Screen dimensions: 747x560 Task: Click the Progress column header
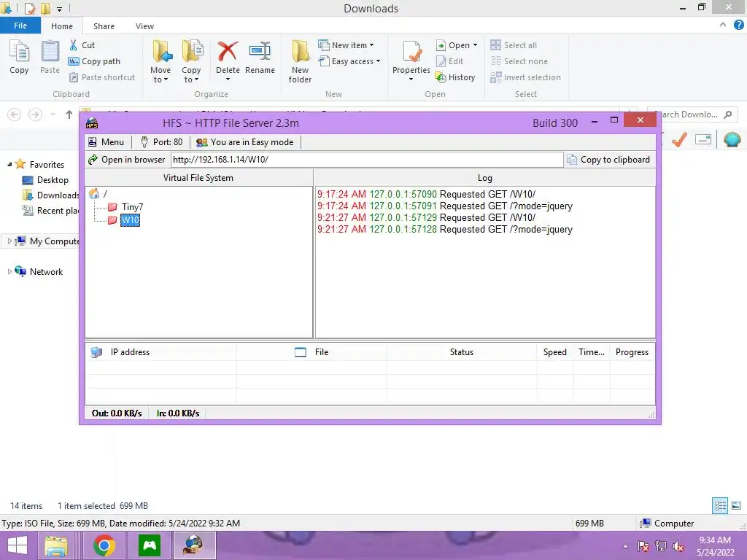(632, 352)
